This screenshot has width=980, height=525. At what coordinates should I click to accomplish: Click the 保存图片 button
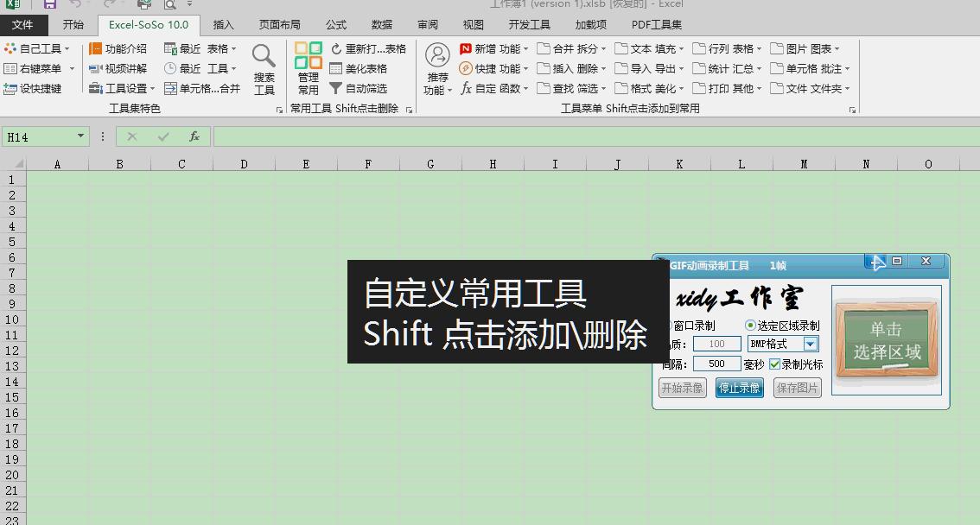pos(797,388)
